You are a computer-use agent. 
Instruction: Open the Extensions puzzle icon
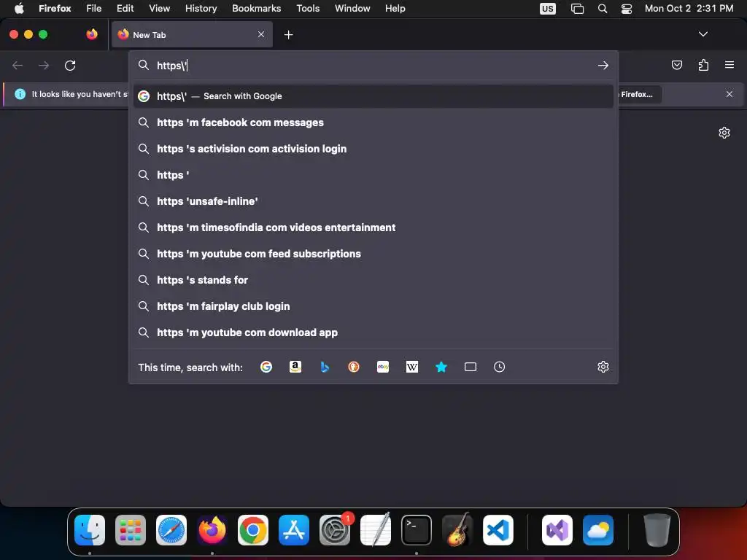[703, 65]
